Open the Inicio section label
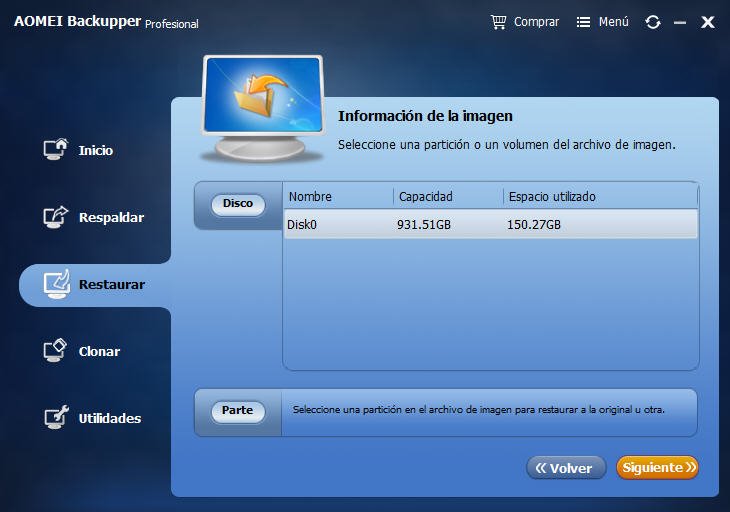 [95, 150]
